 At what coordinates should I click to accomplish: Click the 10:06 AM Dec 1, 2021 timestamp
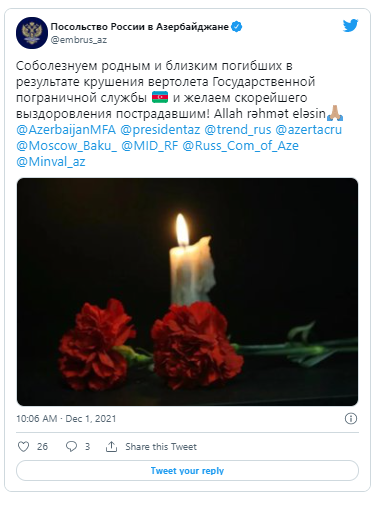point(66,419)
